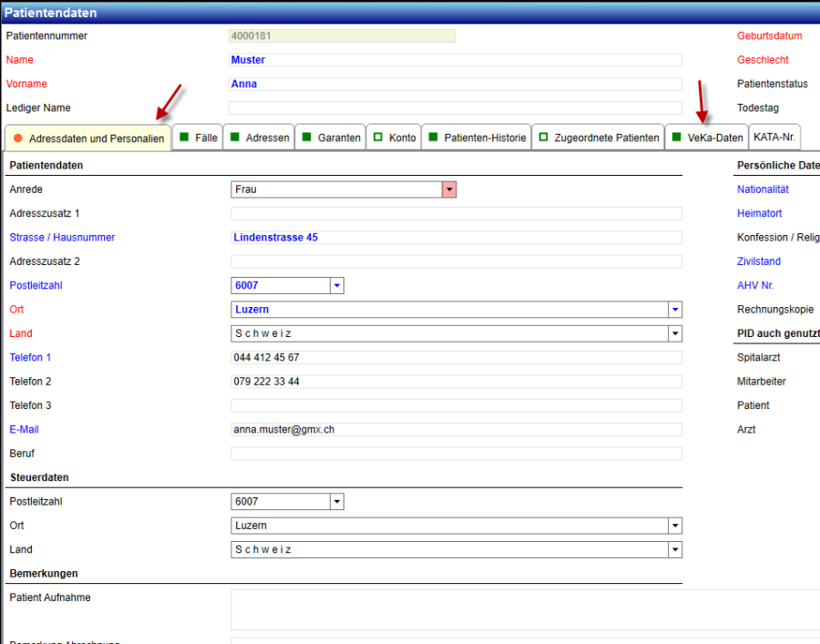Click the Vorname field containing Anna
The width and height of the screenshot is (820, 644).
[456, 84]
